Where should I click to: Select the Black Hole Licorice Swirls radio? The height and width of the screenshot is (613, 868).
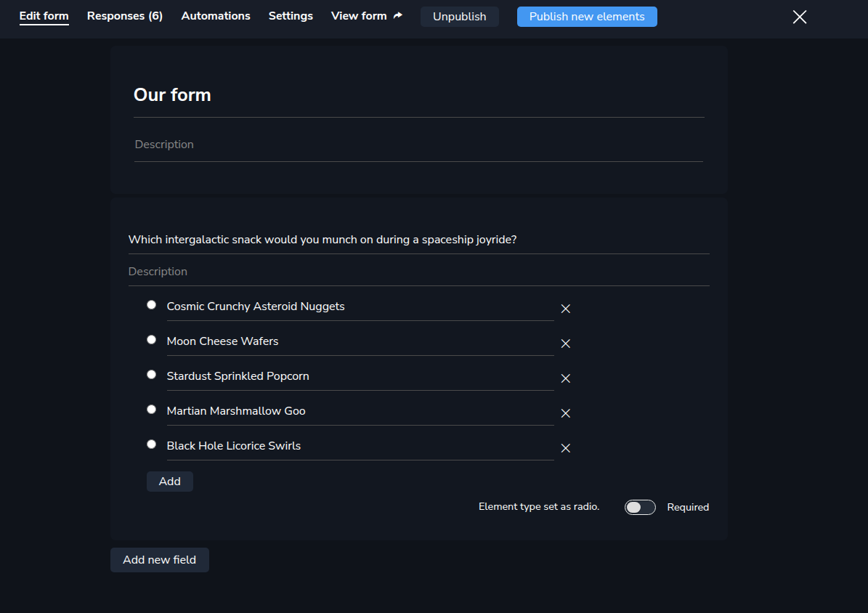pyautogui.click(x=151, y=444)
